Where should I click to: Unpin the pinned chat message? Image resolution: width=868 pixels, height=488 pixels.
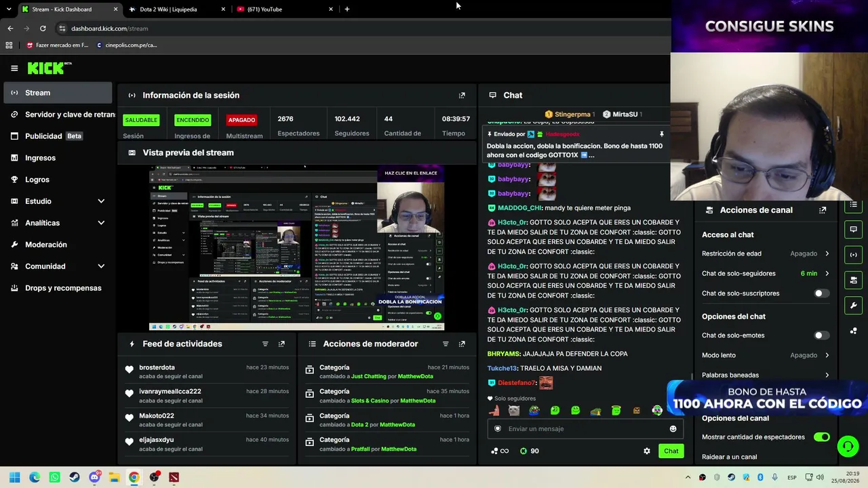tap(661, 134)
